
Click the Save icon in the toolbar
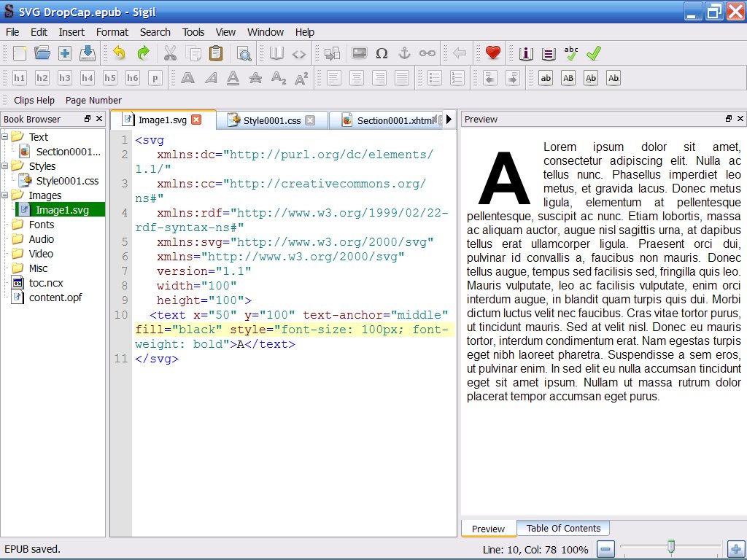[88, 53]
